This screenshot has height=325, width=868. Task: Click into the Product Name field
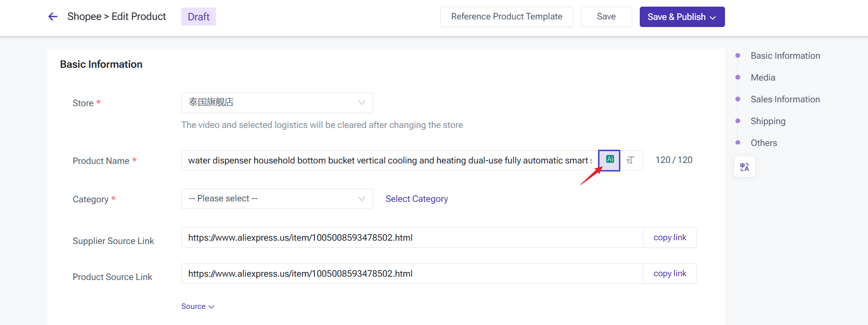[388, 161]
